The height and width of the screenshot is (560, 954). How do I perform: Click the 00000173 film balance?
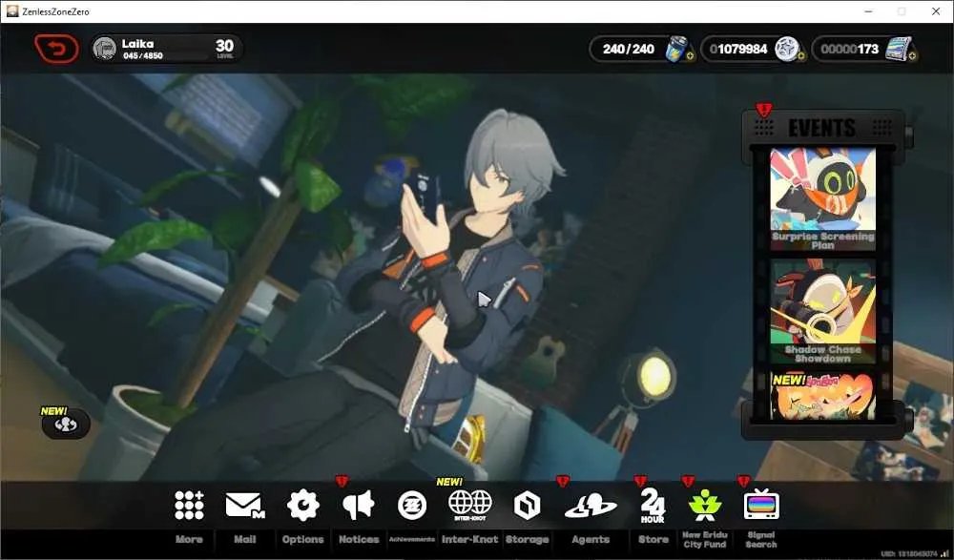(849, 49)
